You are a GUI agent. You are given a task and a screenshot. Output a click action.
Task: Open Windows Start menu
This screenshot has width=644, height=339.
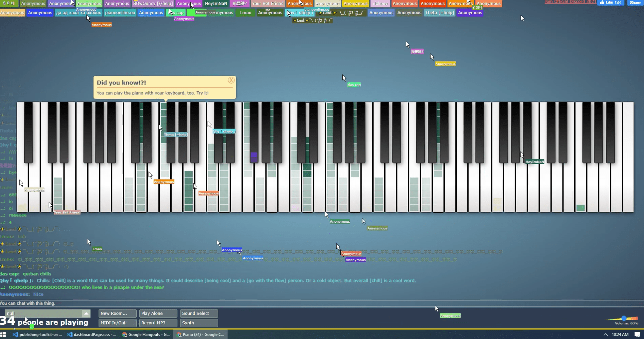click(x=4, y=334)
